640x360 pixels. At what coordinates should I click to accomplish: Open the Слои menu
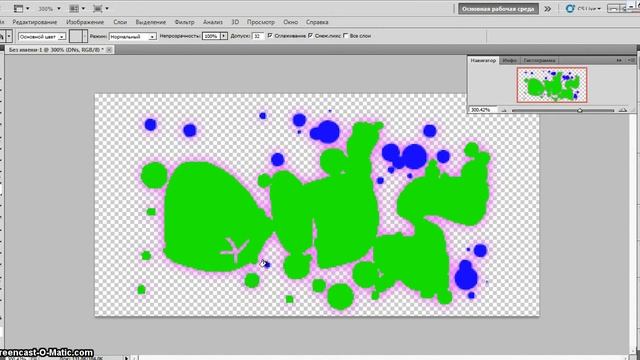(120, 22)
